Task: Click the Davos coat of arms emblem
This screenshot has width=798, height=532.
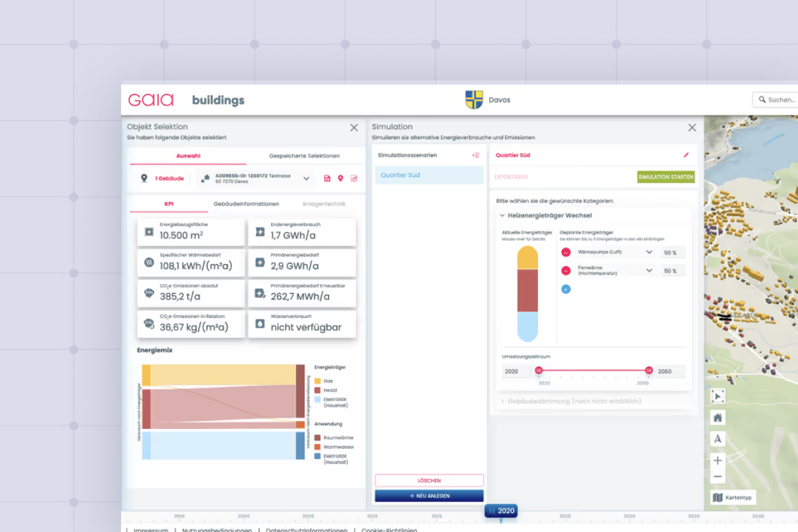Action: pyautogui.click(x=474, y=100)
